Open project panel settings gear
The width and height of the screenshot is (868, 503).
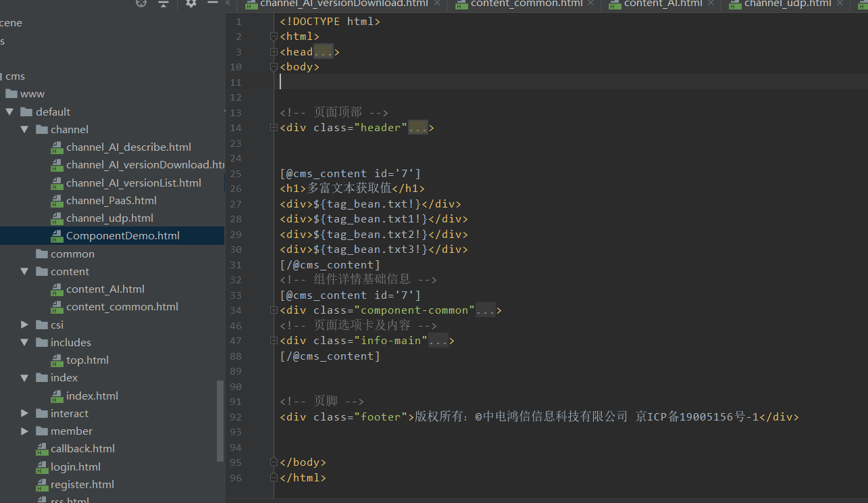191,3
